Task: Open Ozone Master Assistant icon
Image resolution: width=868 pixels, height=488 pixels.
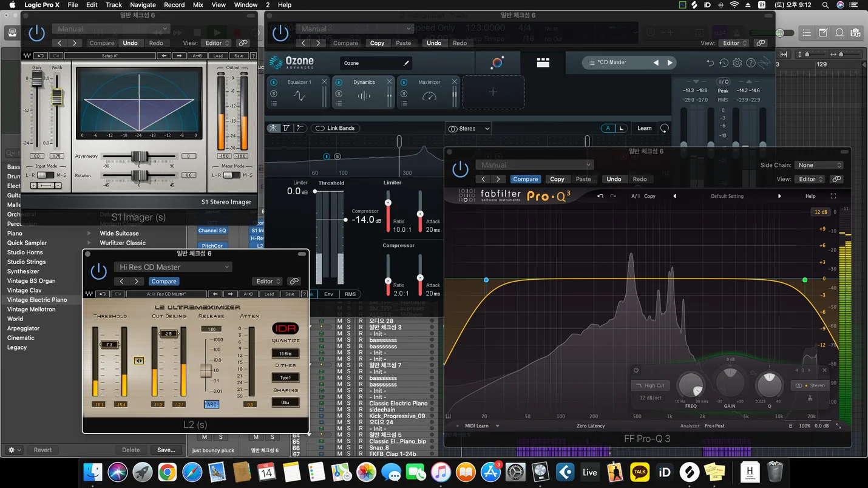Action: pos(497,63)
